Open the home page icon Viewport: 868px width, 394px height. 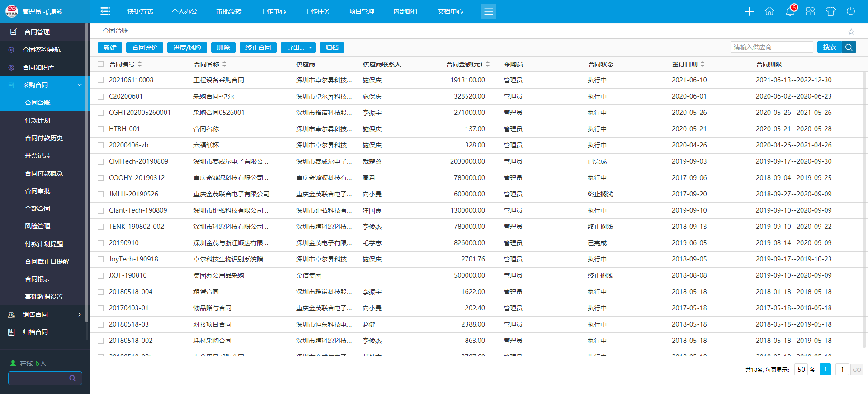pyautogui.click(x=769, y=11)
